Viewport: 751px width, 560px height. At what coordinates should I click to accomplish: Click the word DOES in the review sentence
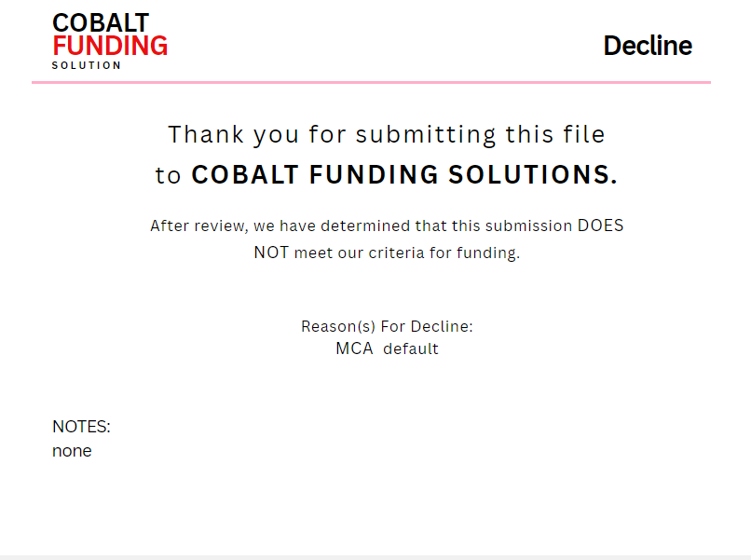coord(600,225)
